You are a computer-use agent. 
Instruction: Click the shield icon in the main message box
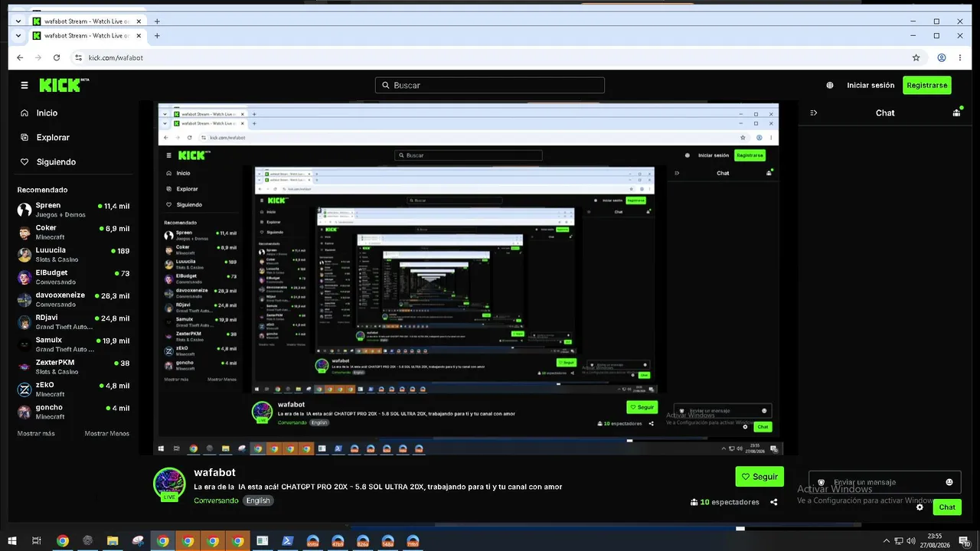point(822,482)
